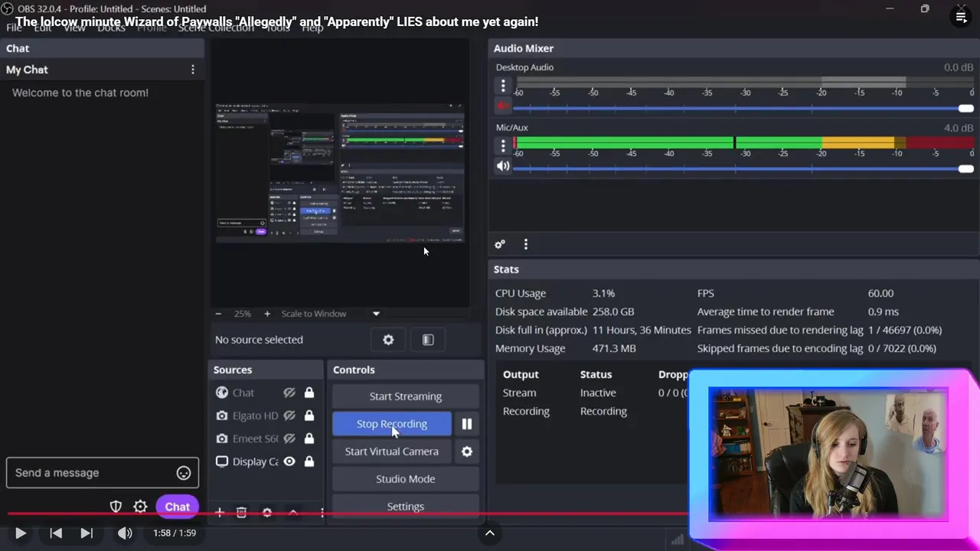Viewport: 980px width, 551px height.
Task: Go to previous video
Action: click(56, 533)
